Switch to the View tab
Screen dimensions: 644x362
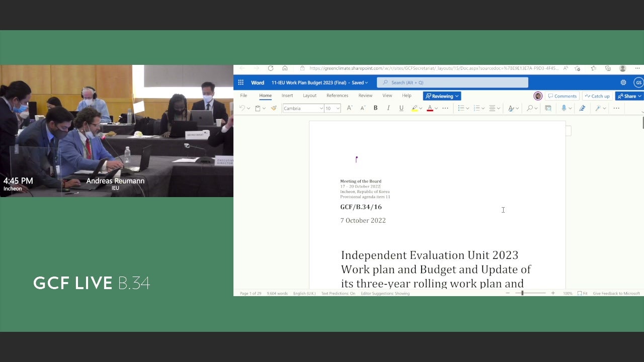coord(387,96)
